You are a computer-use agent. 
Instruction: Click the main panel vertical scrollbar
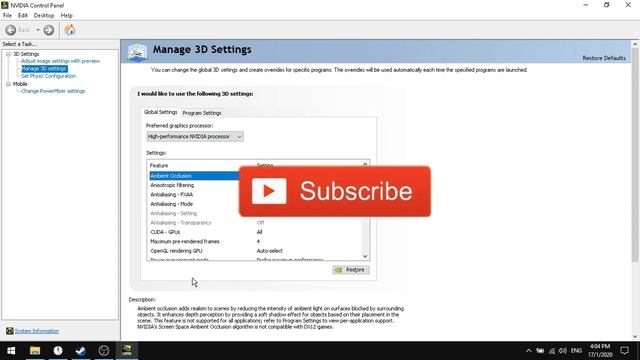tap(635, 155)
